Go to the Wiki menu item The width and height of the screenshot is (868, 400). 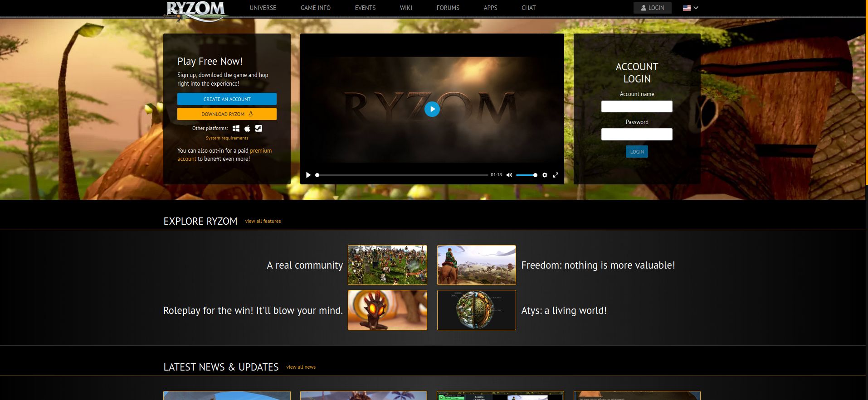pos(406,8)
